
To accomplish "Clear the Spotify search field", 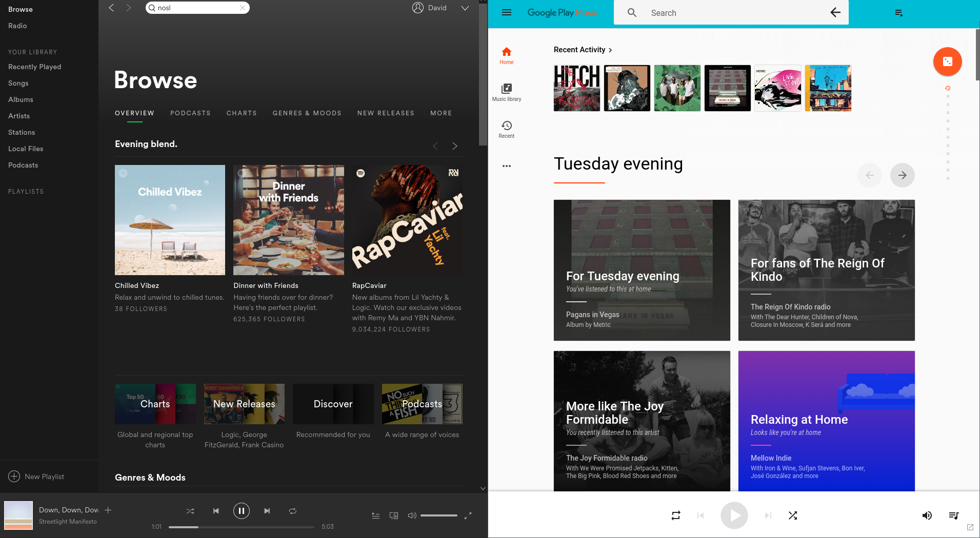I will [x=243, y=8].
